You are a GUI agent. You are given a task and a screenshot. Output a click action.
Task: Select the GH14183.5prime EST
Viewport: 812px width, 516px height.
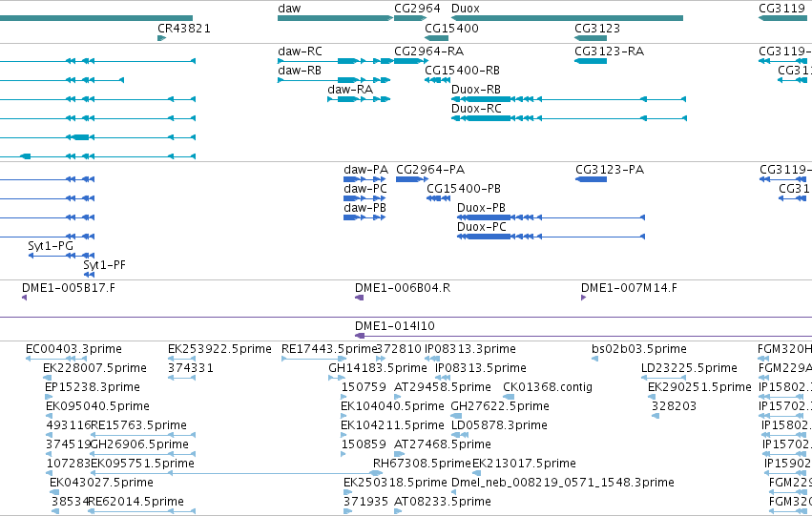(337, 378)
